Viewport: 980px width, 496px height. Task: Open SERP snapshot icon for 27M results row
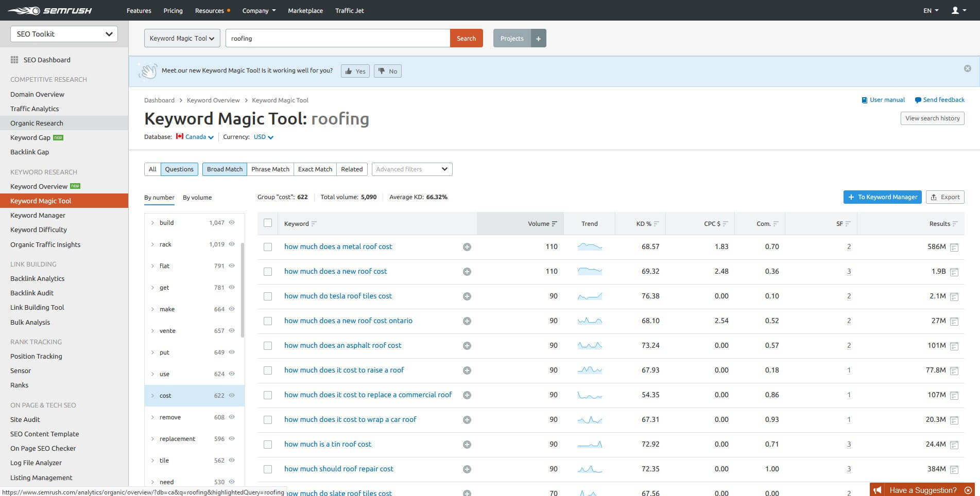[x=954, y=322]
